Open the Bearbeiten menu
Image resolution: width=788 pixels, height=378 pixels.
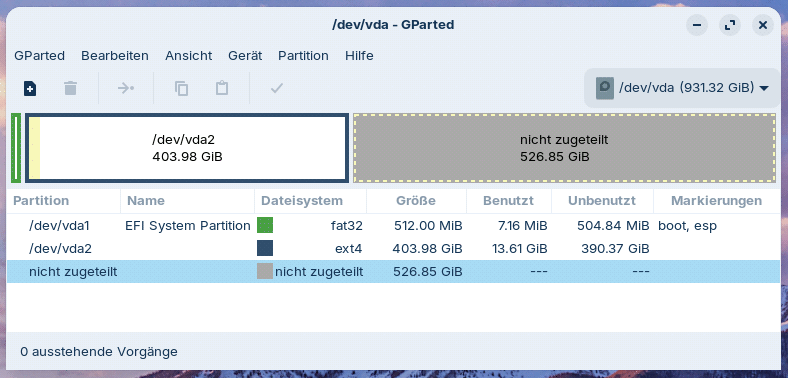click(x=115, y=55)
